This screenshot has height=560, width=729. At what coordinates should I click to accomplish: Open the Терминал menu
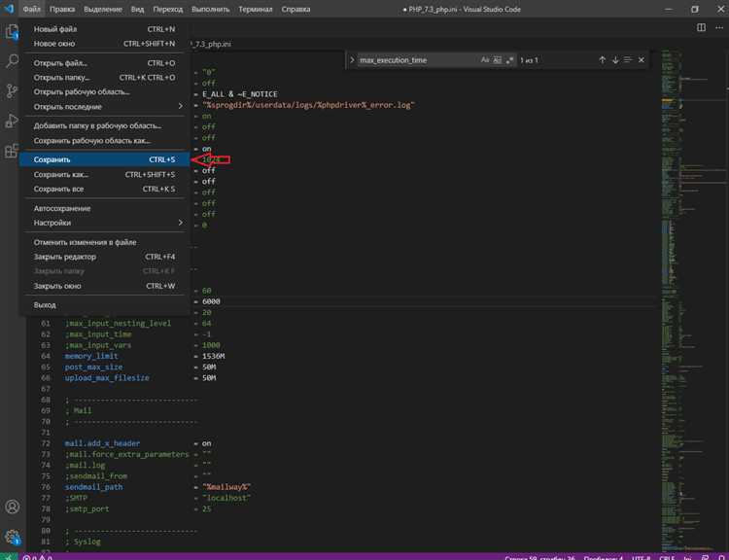pos(256,9)
